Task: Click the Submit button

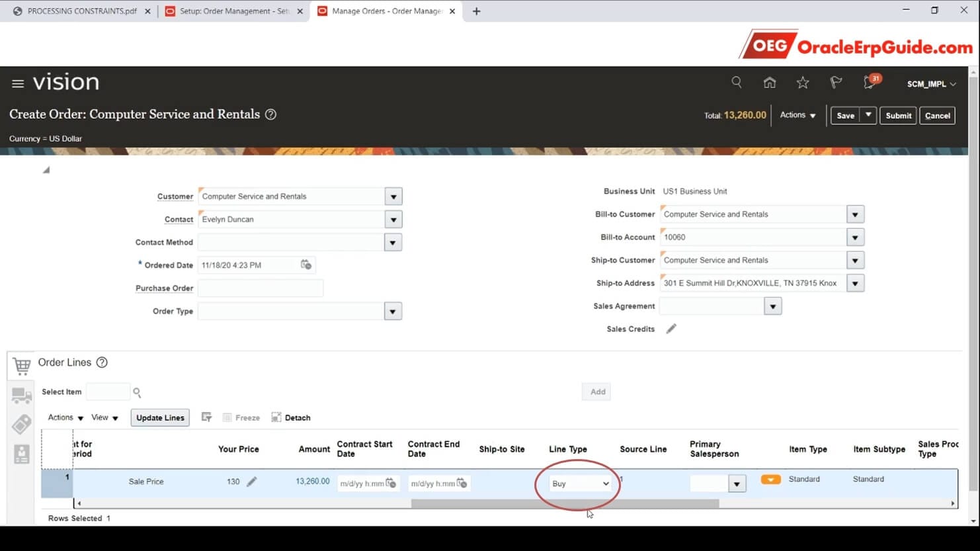Action: pyautogui.click(x=898, y=115)
